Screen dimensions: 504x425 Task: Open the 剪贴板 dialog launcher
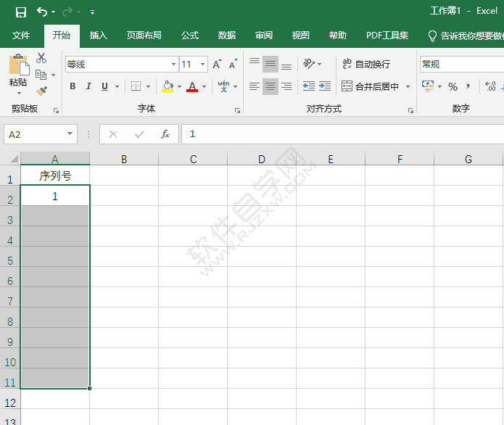(x=56, y=110)
